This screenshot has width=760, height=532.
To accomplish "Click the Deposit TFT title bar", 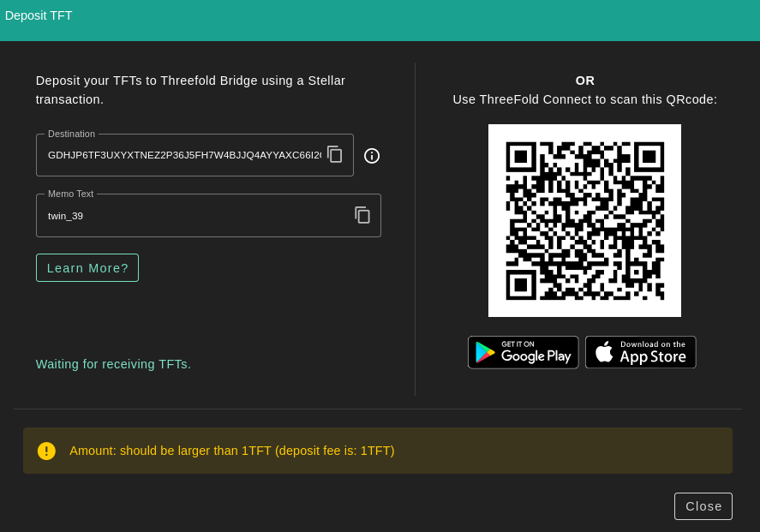I will point(380,17).
